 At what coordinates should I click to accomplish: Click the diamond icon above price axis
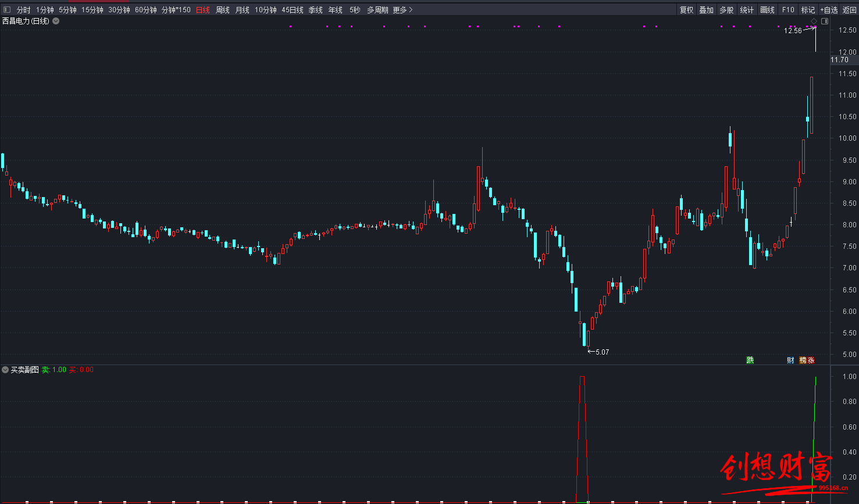click(x=814, y=21)
